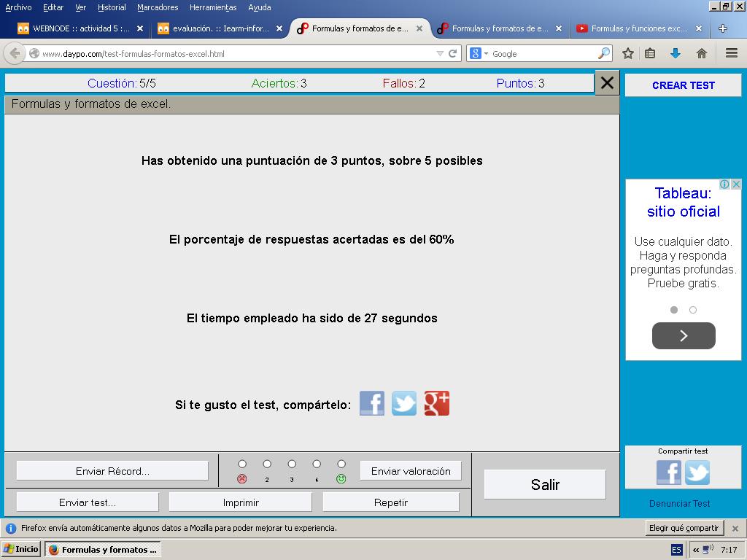Select the happy face rating radio button
This screenshot has height=560, width=747.
341,464
